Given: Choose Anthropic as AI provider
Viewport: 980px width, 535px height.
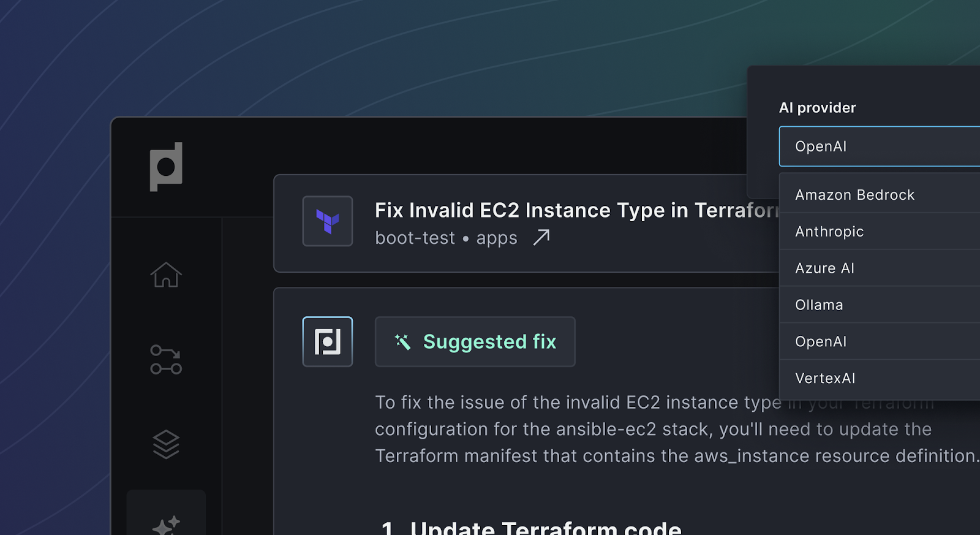Looking at the screenshot, I should coord(829,232).
